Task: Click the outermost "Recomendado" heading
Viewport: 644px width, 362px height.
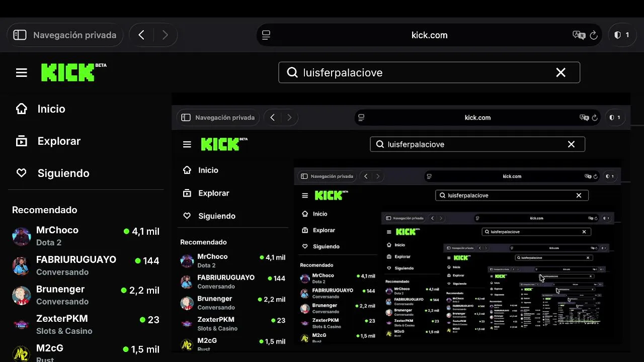Action: pyautogui.click(x=45, y=210)
